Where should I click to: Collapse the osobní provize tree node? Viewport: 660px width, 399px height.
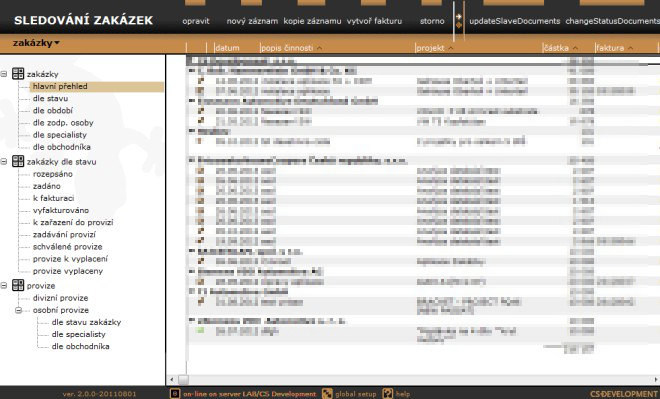pyautogui.click(x=19, y=310)
